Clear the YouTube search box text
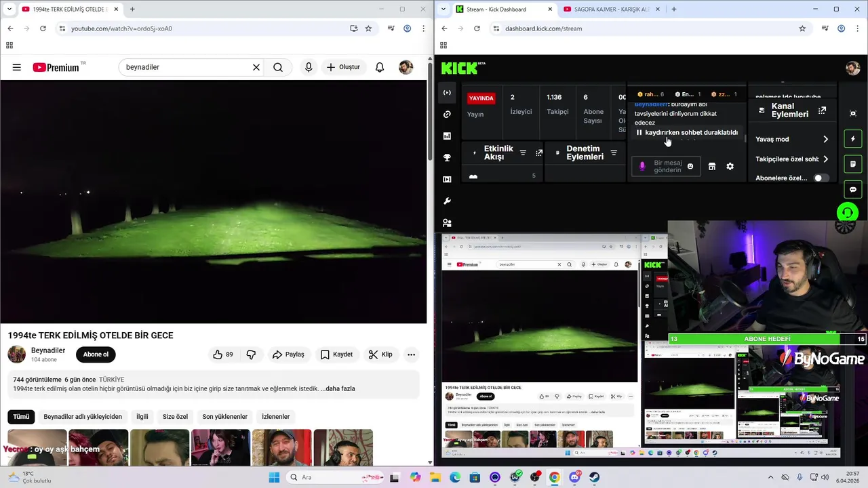 point(256,67)
